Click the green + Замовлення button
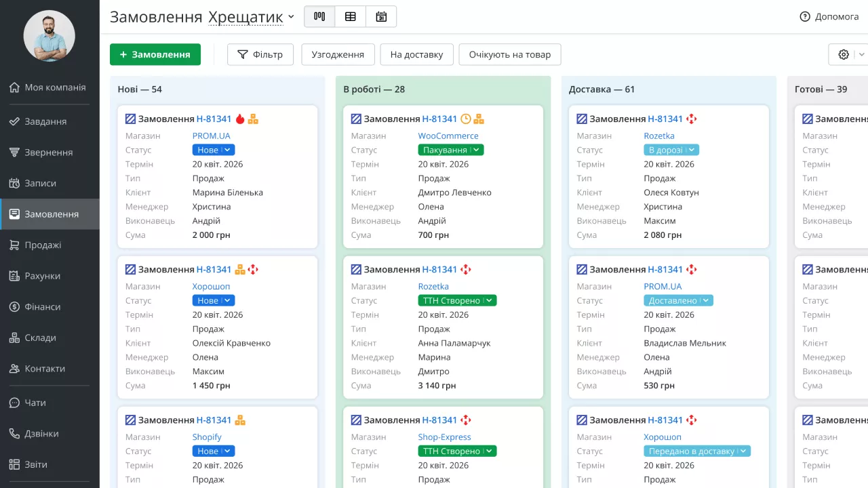 coord(155,55)
